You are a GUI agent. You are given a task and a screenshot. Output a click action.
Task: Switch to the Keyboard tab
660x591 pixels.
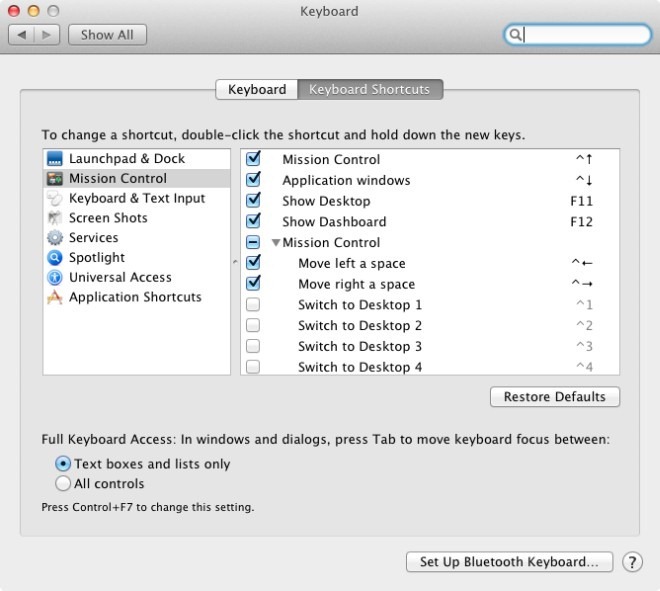tap(257, 89)
